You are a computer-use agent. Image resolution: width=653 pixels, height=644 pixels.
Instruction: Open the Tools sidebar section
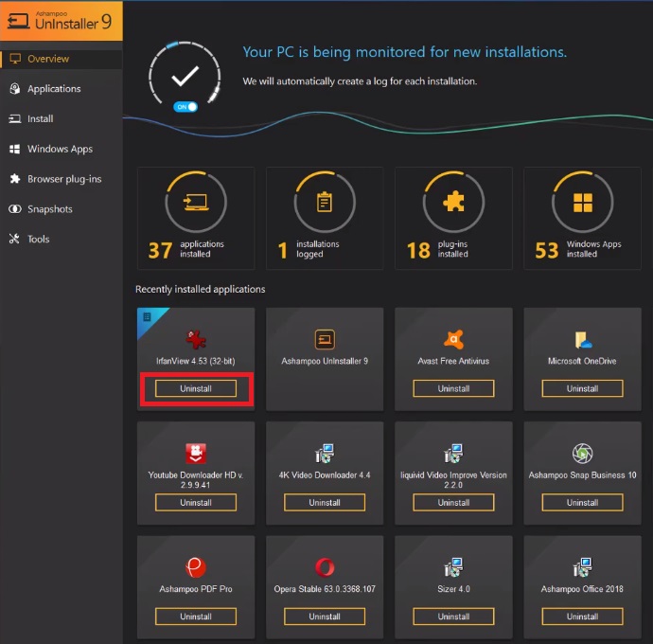coord(38,240)
